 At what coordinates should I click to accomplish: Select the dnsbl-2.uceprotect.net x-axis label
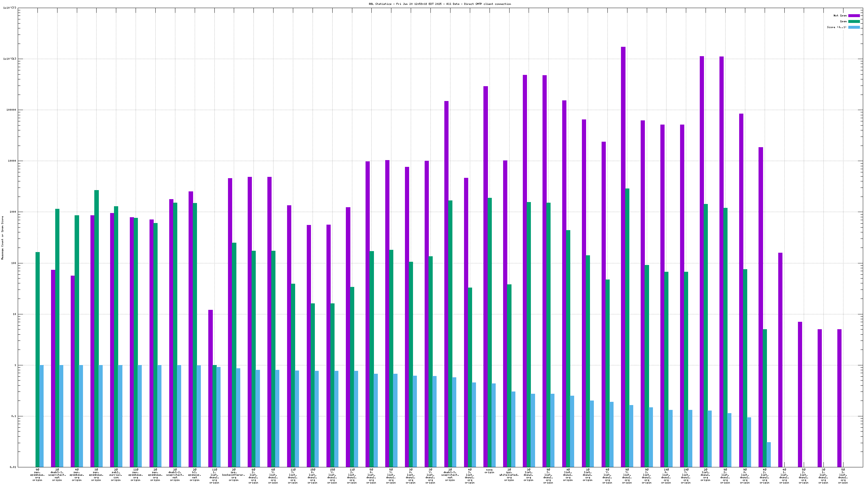[175, 474]
